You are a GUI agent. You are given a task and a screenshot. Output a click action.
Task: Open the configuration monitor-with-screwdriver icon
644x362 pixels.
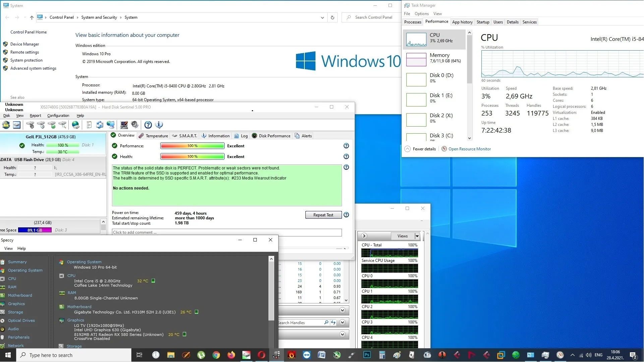click(x=124, y=125)
